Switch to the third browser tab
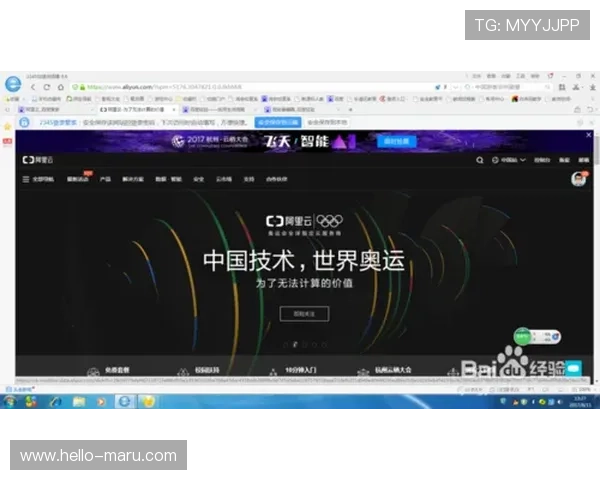This screenshot has height=480, width=600. [x=217, y=109]
